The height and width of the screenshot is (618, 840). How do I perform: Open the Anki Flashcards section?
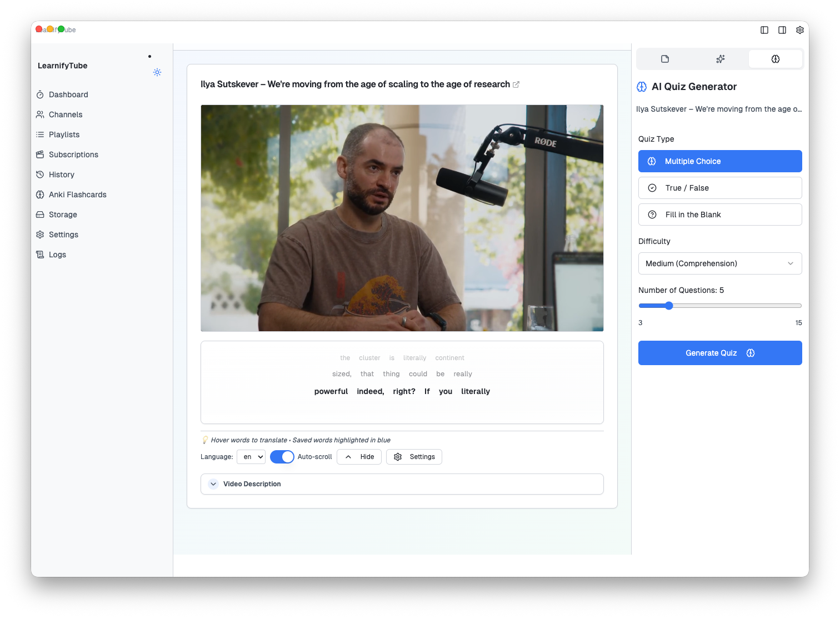[78, 195]
